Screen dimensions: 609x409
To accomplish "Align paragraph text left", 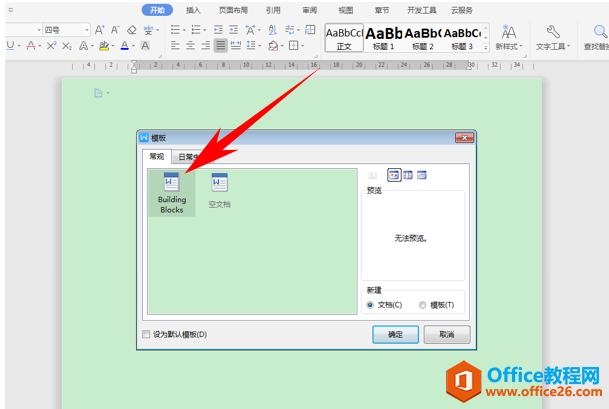I will 176,45.
